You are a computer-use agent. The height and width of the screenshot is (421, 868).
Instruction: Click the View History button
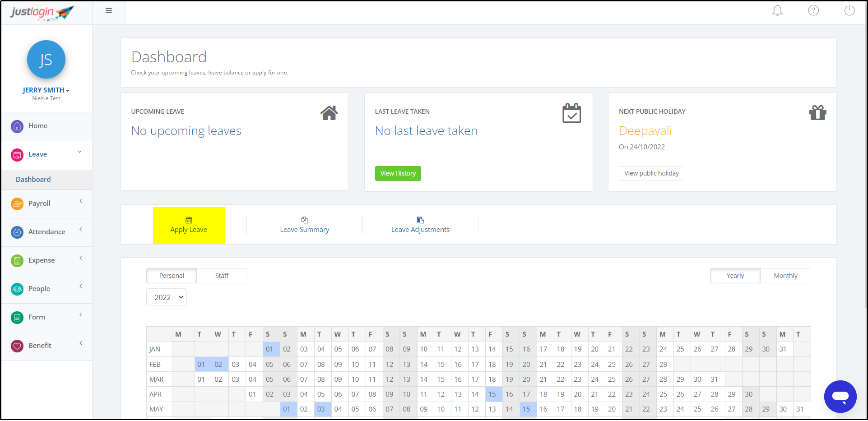coord(398,173)
